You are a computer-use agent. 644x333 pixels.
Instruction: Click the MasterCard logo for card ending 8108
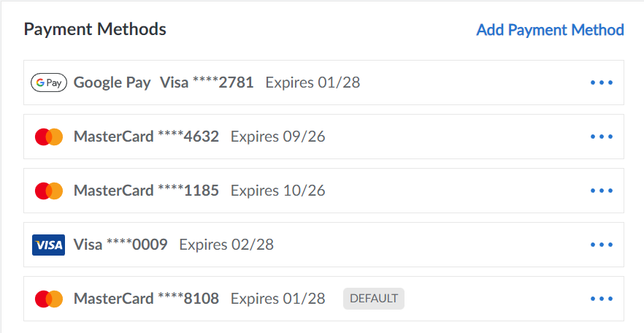pyautogui.click(x=49, y=299)
